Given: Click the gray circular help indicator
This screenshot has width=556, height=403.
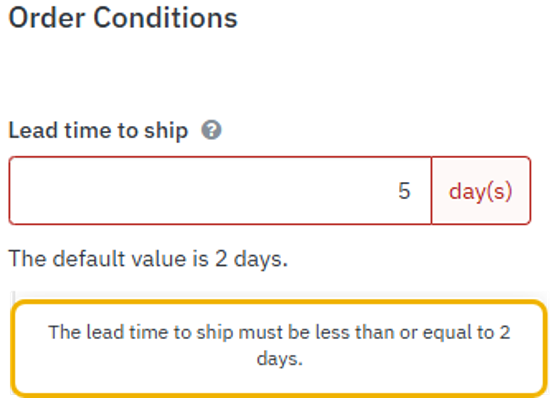Looking at the screenshot, I should 211,130.
